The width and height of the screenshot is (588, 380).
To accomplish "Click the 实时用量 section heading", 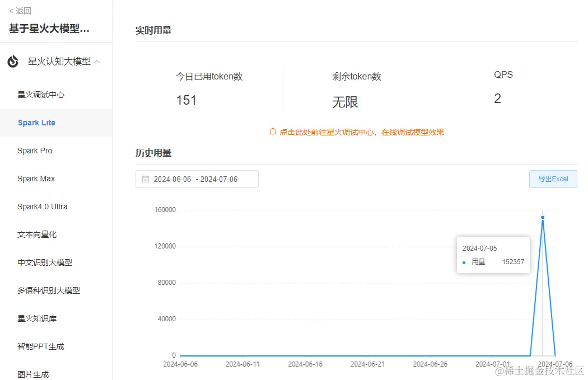I will pyautogui.click(x=153, y=30).
